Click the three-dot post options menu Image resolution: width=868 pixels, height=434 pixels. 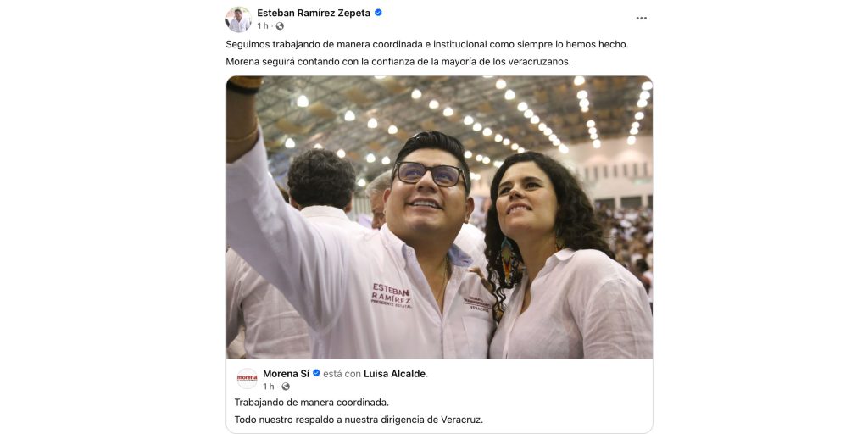641,19
